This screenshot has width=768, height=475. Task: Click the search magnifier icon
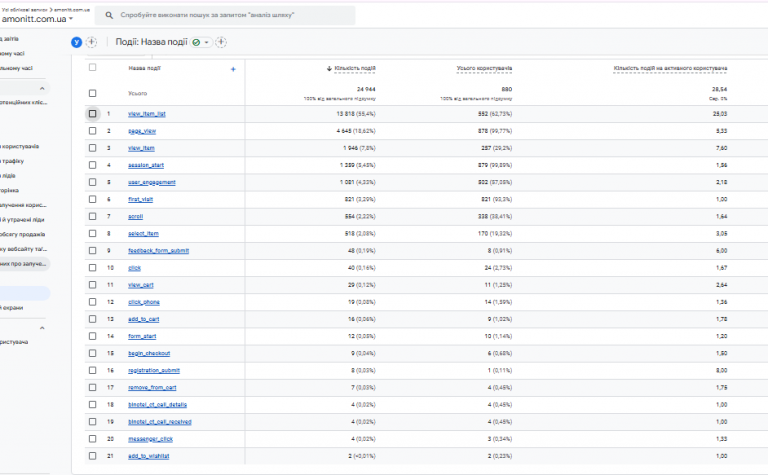tap(108, 16)
